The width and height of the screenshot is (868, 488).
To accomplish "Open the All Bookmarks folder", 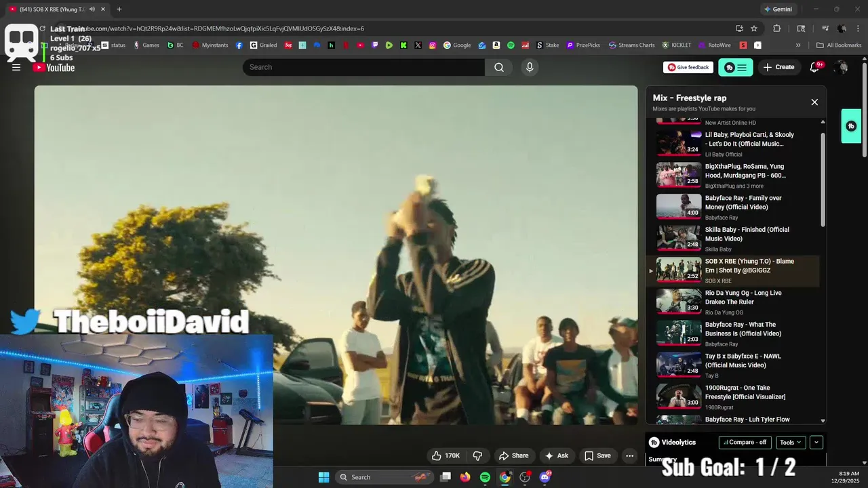I will [x=839, y=45].
